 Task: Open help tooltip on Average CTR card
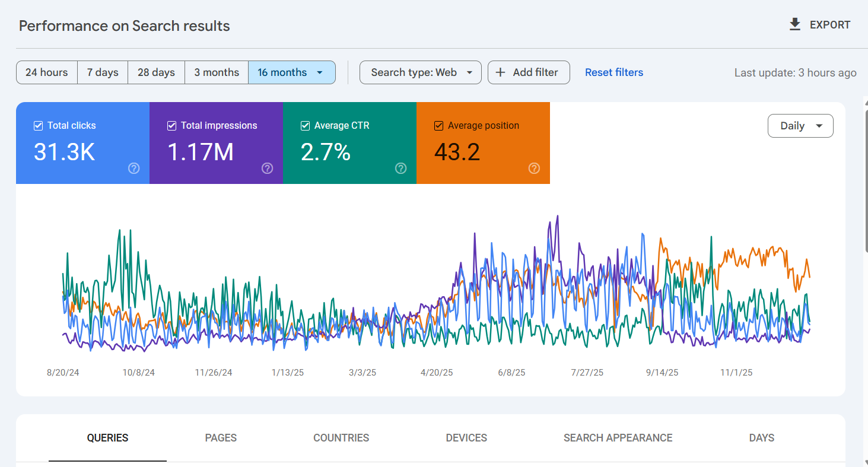coord(400,168)
